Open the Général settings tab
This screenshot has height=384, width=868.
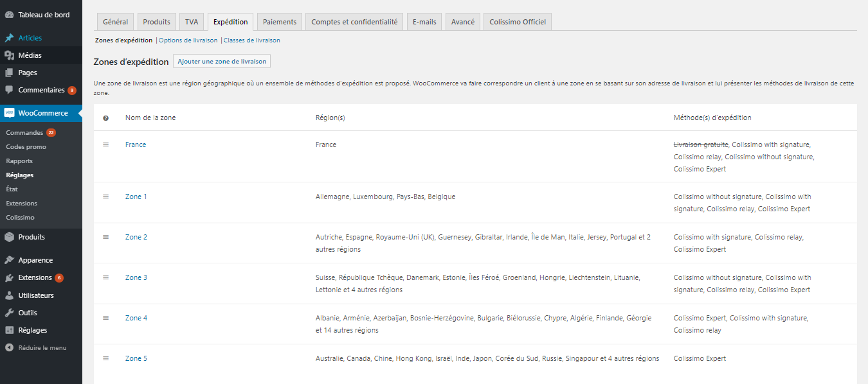pos(115,22)
